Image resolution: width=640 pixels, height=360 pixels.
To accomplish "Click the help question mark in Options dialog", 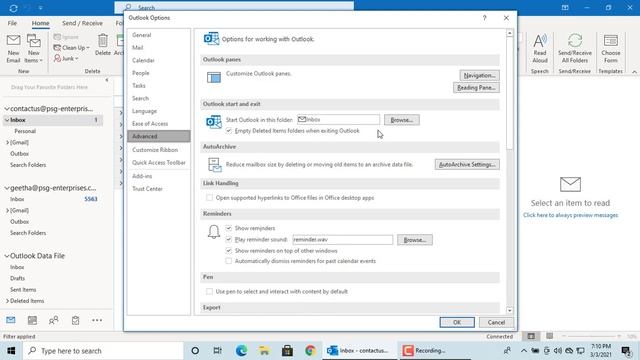I will (484, 18).
